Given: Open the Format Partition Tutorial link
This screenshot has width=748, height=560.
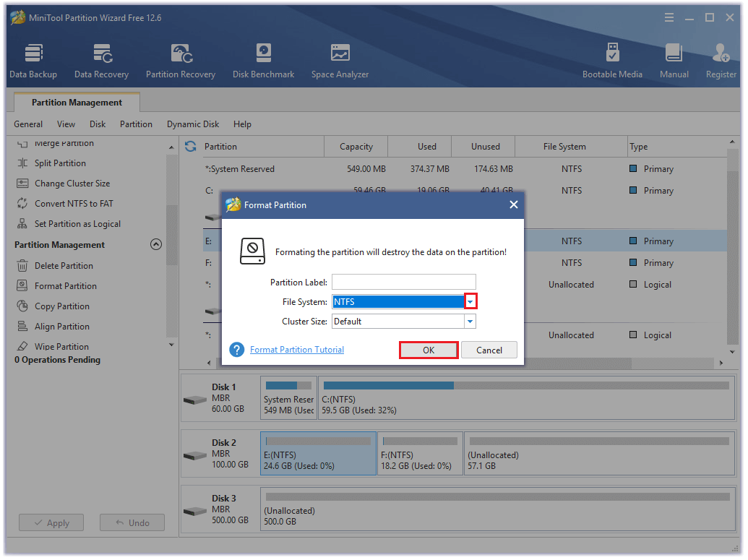Looking at the screenshot, I should pos(296,349).
